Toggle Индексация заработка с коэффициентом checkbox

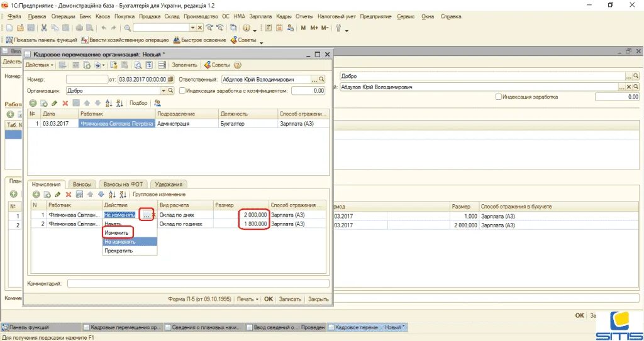click(182, 90)
